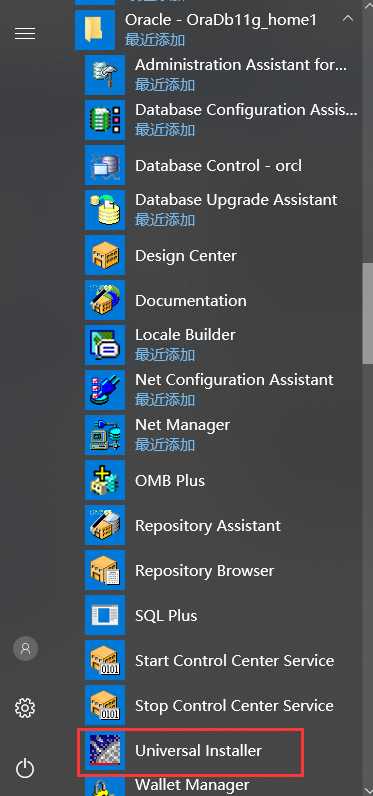Click the Net Manager icon
Screen dimensions: 373x796
coord(105,435)
